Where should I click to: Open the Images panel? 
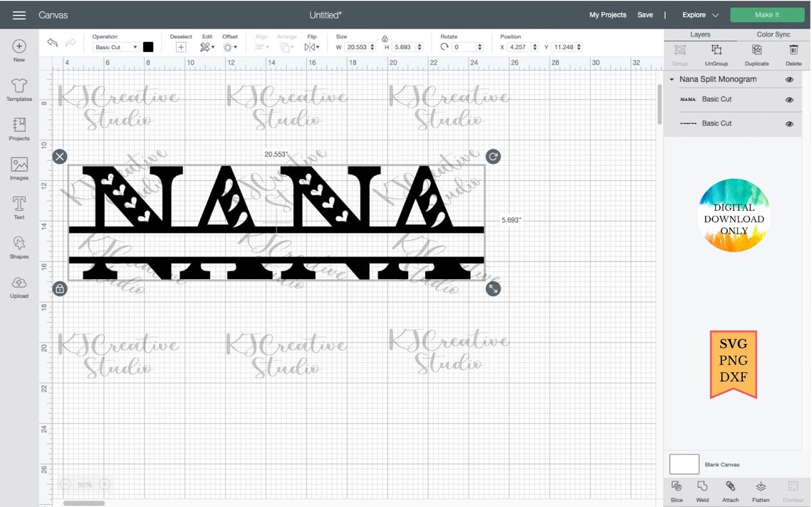coord(19,166)
